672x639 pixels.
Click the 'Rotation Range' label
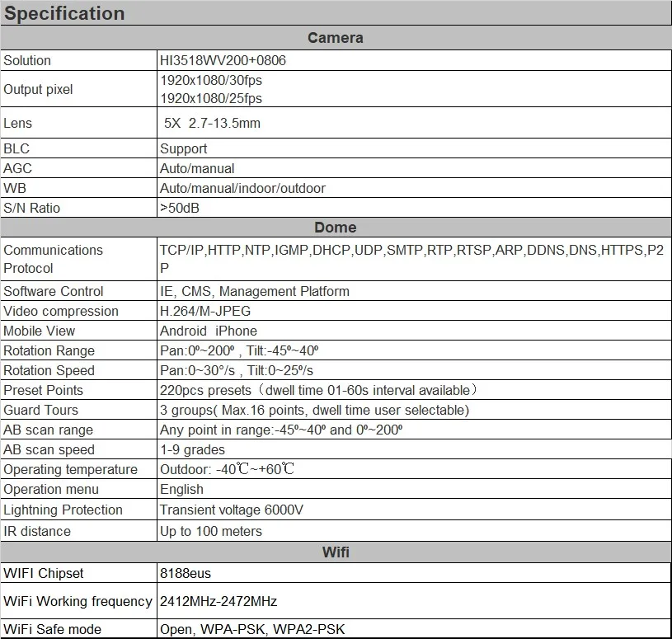(49, 350)
